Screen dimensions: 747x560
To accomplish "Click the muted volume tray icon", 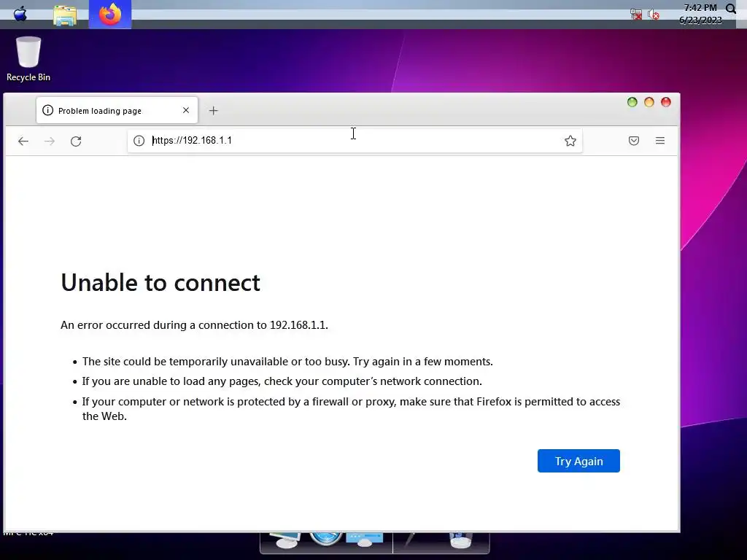I will (654, 15).
